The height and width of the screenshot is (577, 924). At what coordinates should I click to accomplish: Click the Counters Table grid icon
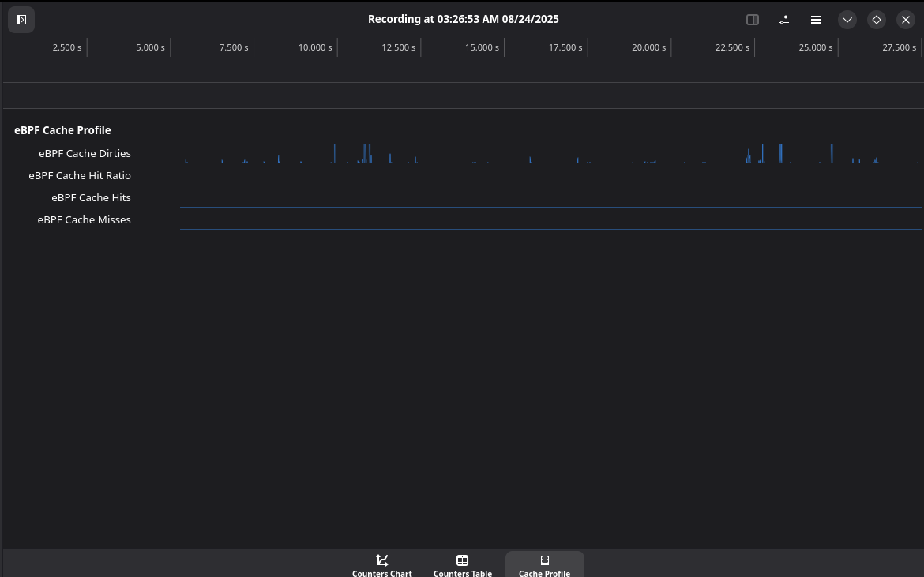coord(463,560)
